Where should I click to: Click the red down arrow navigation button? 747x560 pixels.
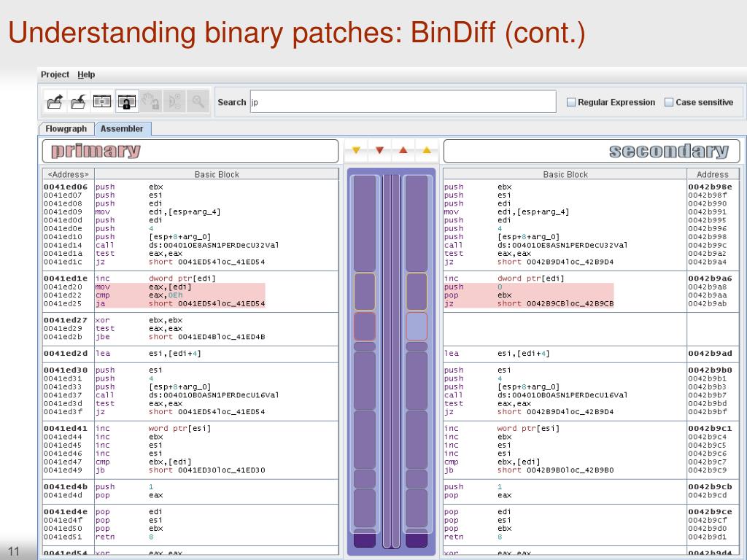(x=379, y=151)
